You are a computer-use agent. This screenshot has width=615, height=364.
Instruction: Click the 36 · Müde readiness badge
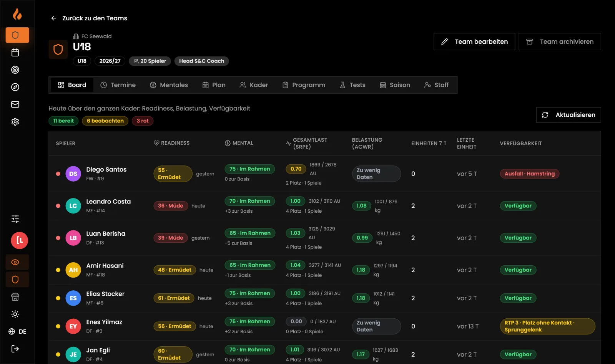tap(171, 206)
